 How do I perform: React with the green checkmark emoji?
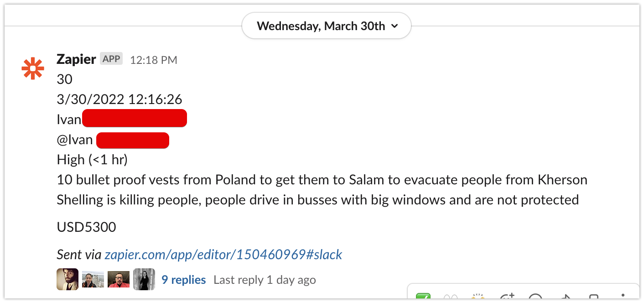424,297
